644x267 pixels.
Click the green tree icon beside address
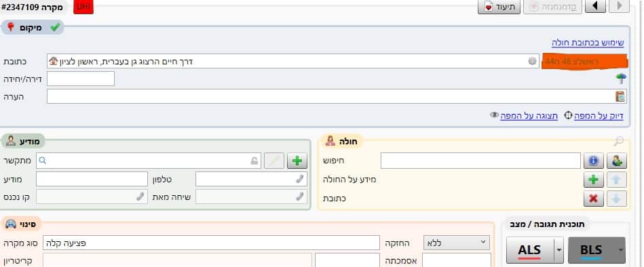coord(621,79)
